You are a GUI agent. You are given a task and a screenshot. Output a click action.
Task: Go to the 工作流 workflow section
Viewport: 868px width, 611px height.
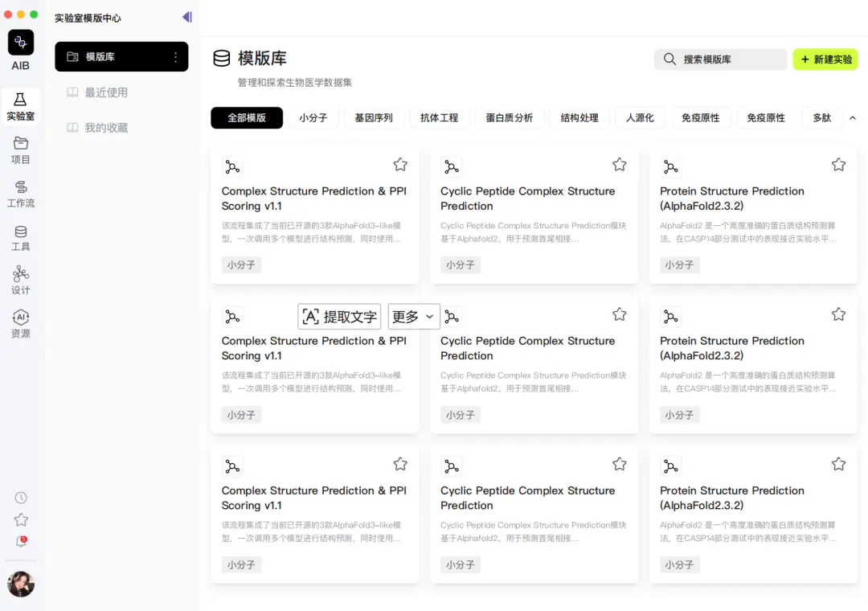coord(20,194)
